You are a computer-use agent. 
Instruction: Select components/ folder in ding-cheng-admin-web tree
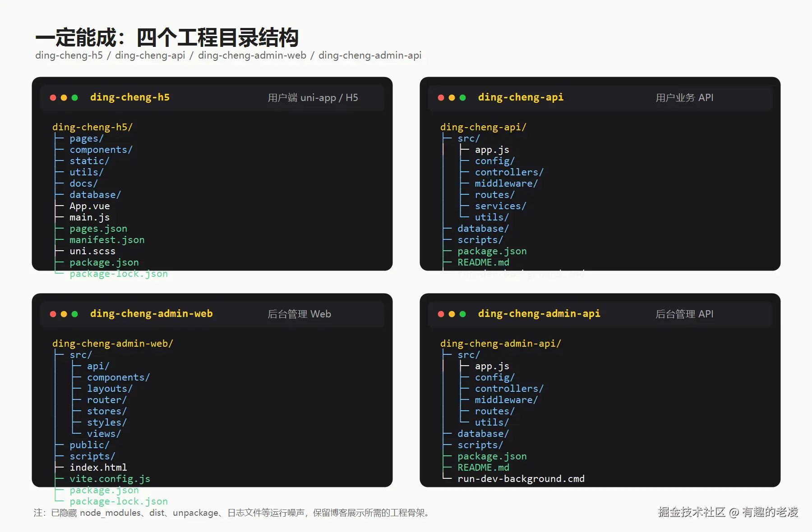(x=119, y=378)
